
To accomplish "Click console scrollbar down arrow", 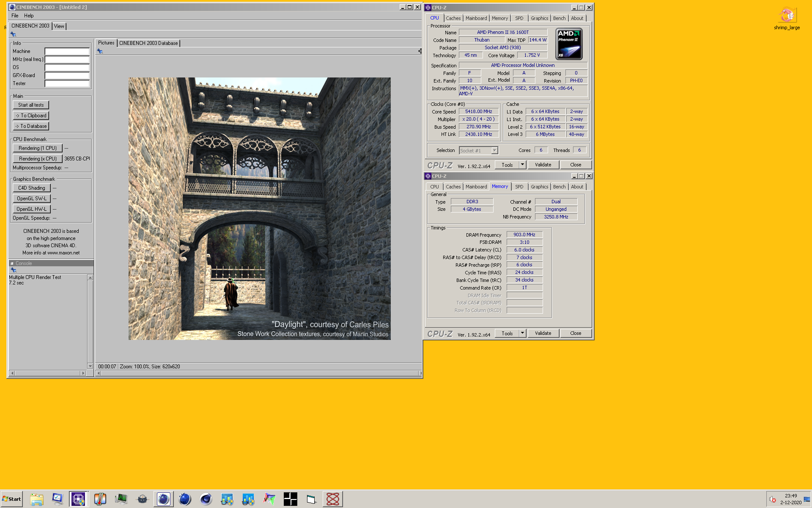I will click(90, 366).
